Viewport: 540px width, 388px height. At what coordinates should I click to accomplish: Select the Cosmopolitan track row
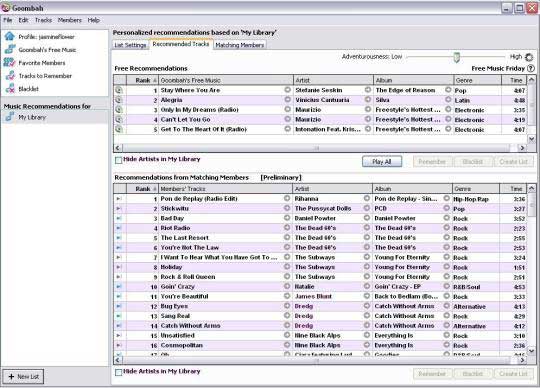320,345
